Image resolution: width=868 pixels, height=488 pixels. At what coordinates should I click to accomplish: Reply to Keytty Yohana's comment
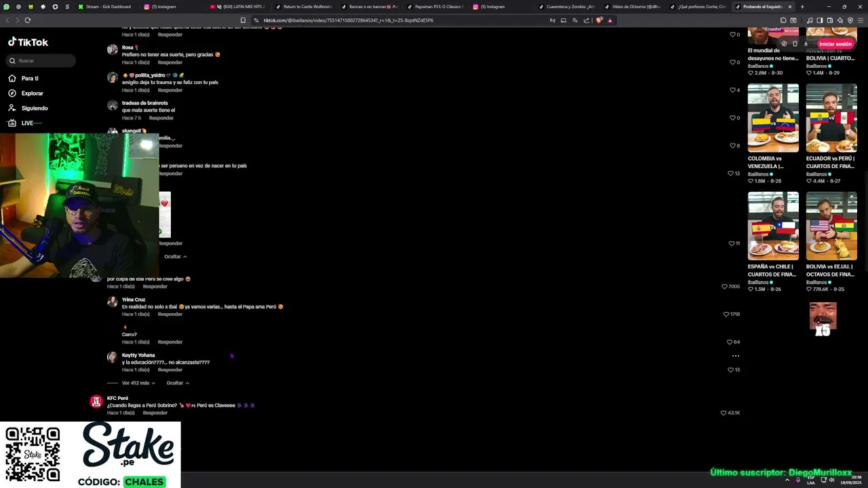pyautogui.click(x=170, y=370)
